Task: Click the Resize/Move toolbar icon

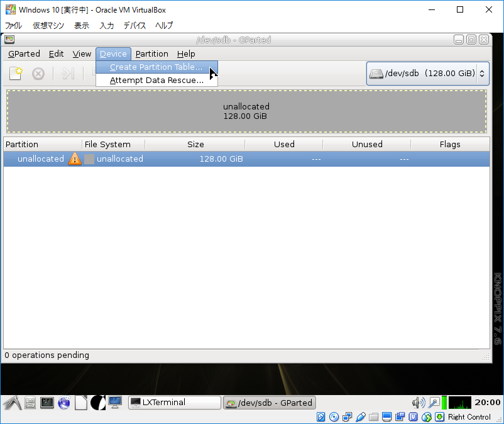Action: pyautogui.click(x=68, y=74)
